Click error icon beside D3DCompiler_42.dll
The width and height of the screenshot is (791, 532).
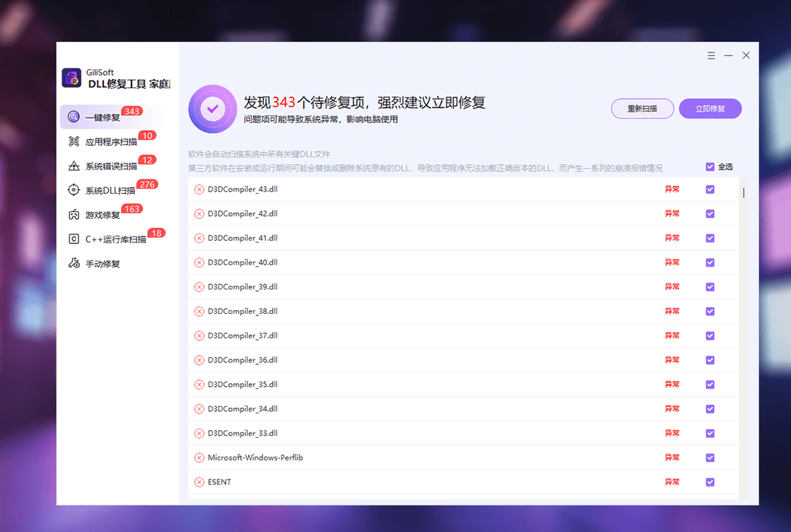point(199,214)
